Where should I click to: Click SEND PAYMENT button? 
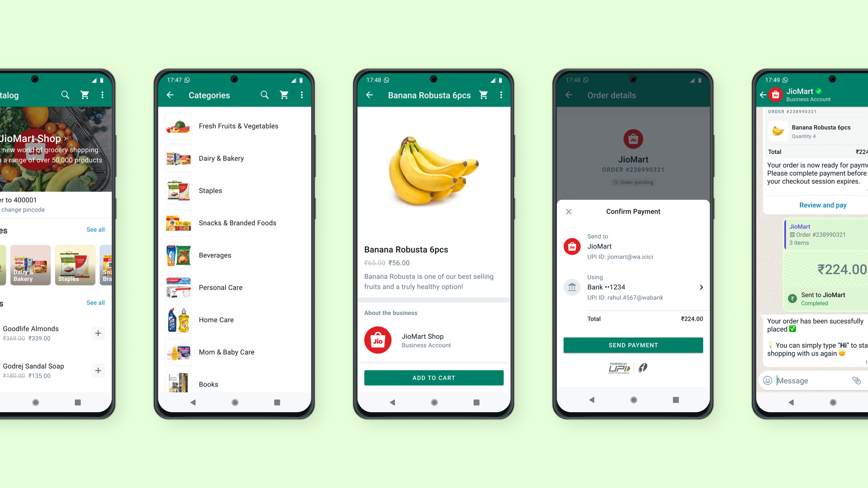click(x=633, y=344)
